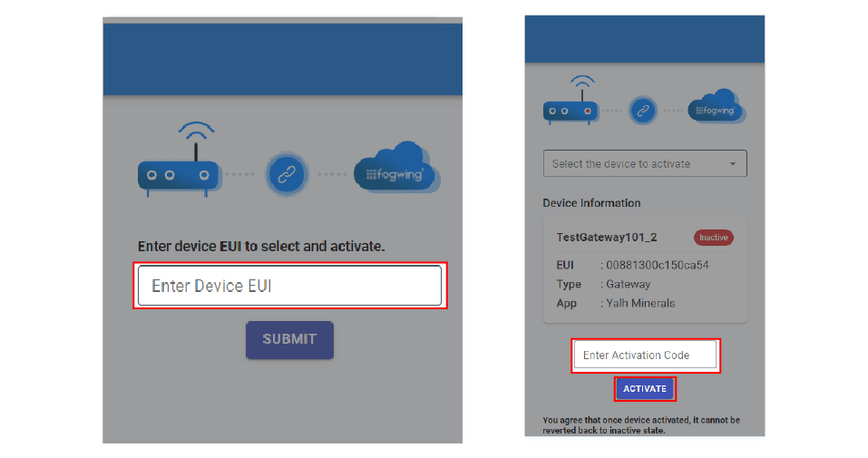Screen dimensions: 868x458
Task: Click the Enter Activation Code field
Action: 645,355
